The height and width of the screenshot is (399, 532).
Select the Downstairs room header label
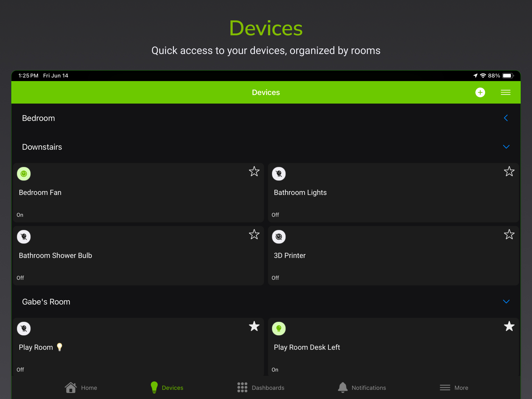(x=42, y=147)
